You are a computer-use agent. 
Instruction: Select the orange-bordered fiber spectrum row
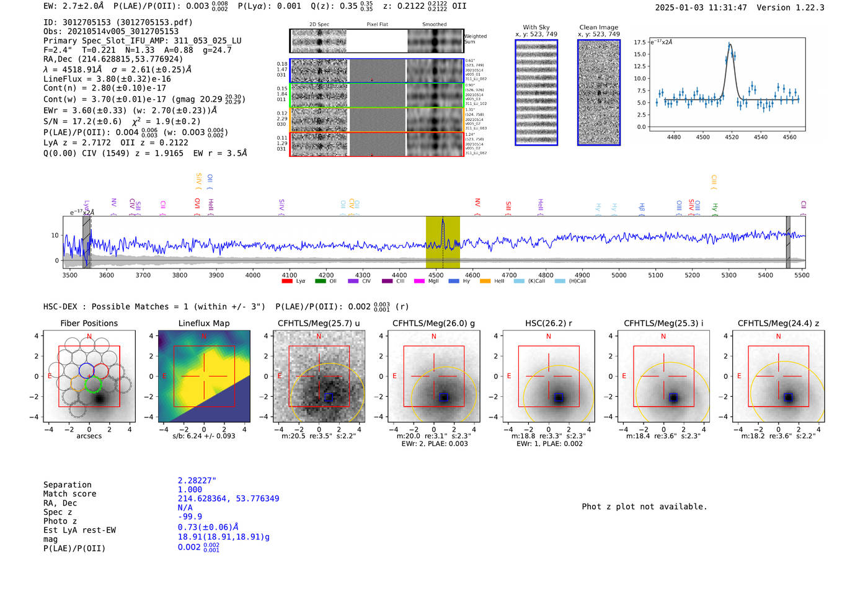376,119
